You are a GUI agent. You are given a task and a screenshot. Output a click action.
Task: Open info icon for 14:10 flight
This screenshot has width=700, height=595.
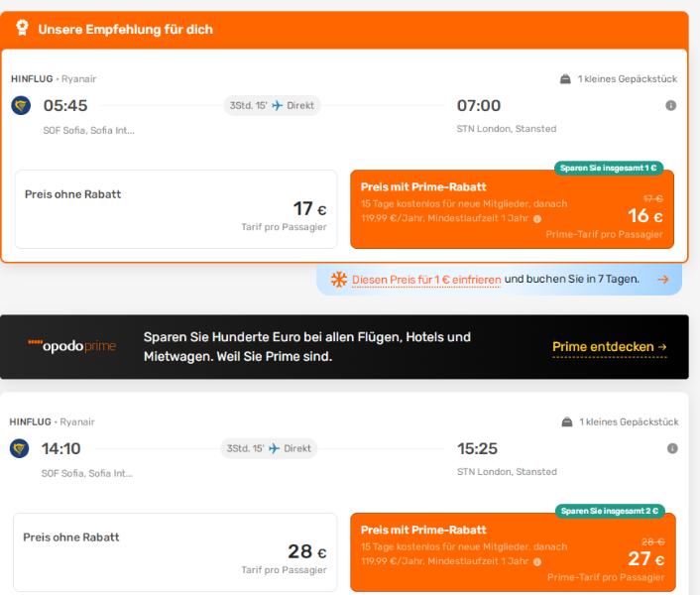672,448
